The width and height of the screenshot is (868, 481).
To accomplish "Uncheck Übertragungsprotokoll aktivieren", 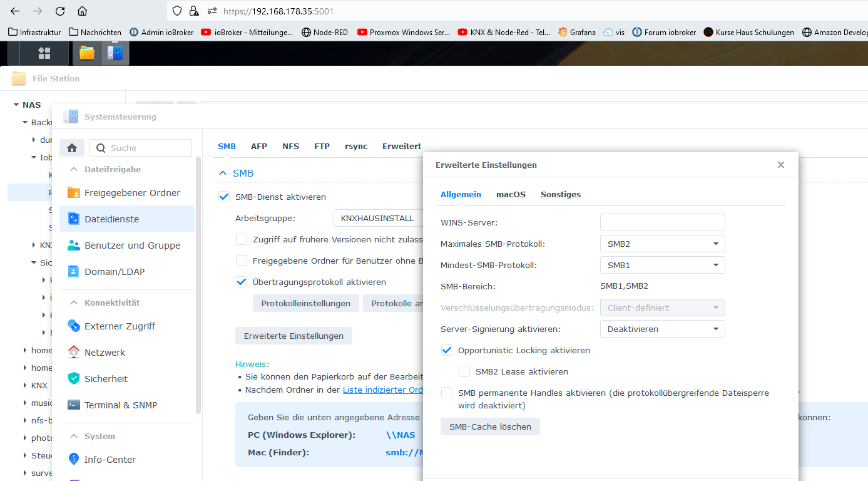I will [242, 282].
